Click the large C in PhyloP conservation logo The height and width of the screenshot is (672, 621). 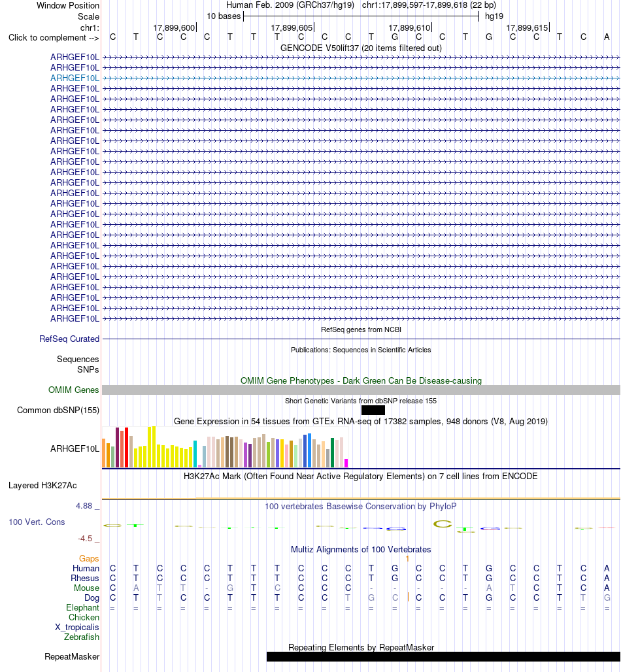point(443,524)
